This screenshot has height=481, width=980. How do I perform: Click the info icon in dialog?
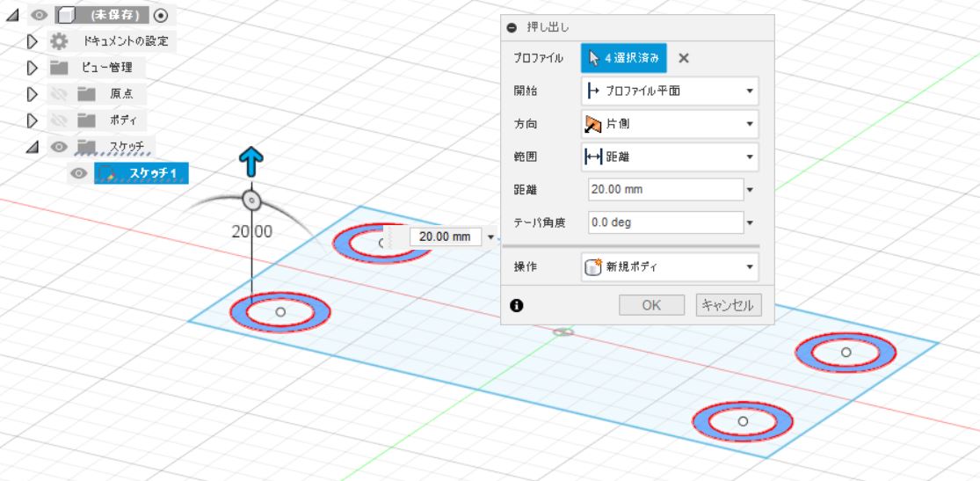(516, 306)
